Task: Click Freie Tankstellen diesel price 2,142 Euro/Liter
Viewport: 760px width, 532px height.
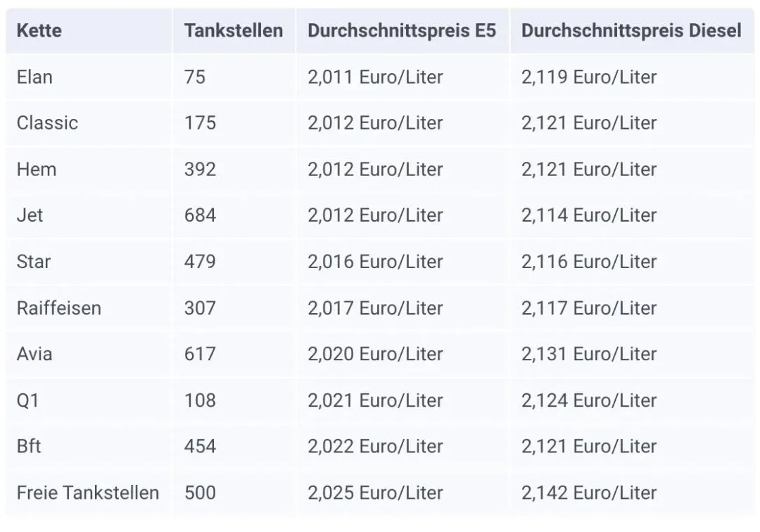Action: 589,493
